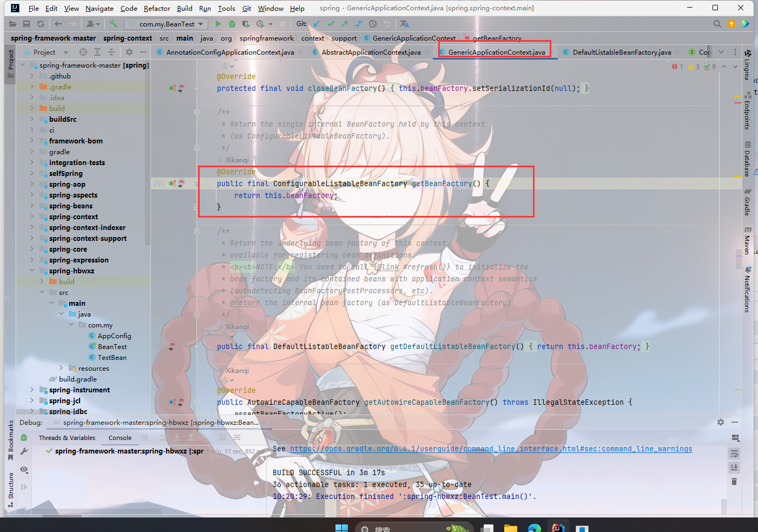Switch to Threads & Variables tab
This screenshot has height=532, width=758.
click(67, 438)
